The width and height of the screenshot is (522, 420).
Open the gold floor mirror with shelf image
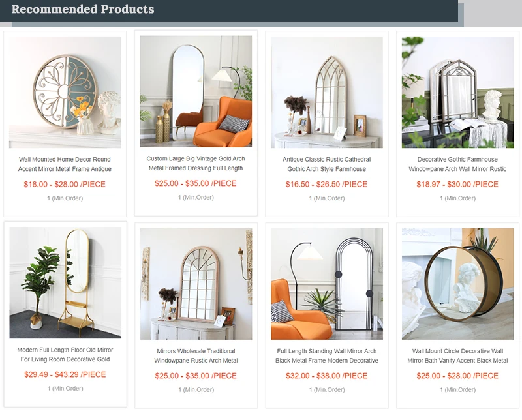(65, 282)
